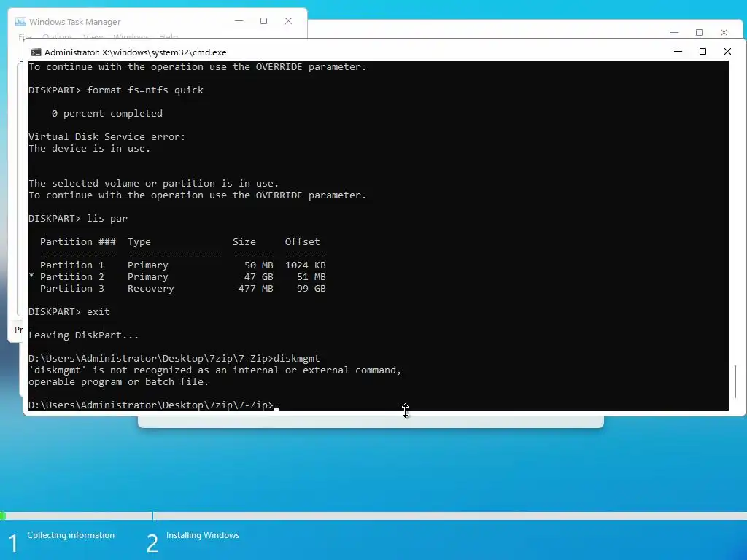The image size is (747, 560).
Task: Click the '51 MB' offset value
Action: coord(311,276)
